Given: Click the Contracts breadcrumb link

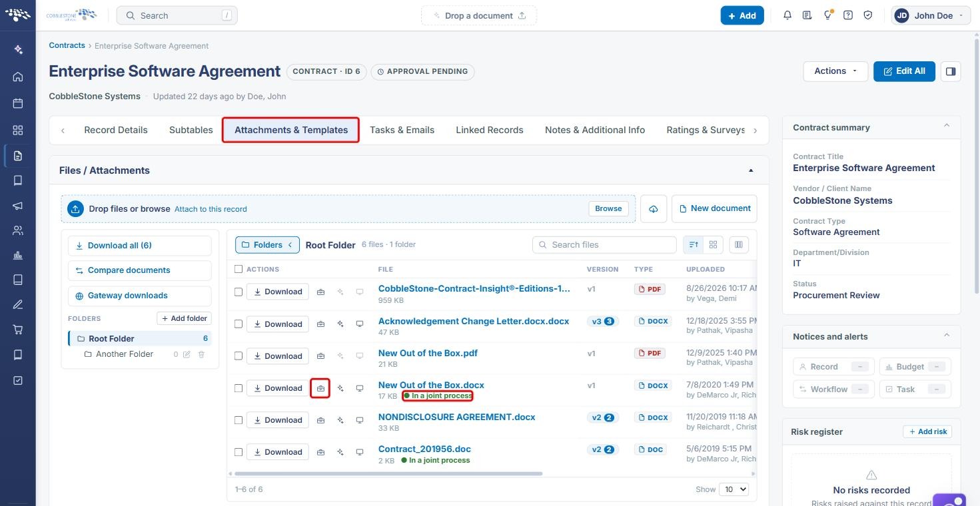Looking at the screenshot, I should coord(67,45).
